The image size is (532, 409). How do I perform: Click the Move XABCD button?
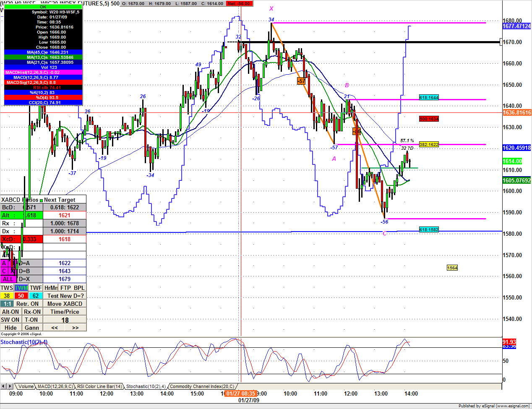65,304
